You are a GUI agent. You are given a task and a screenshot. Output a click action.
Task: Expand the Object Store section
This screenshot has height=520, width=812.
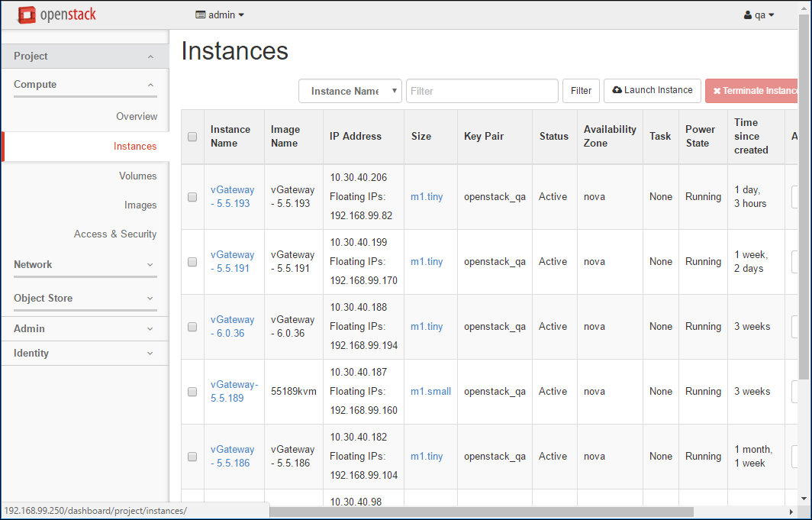(85, 299)
